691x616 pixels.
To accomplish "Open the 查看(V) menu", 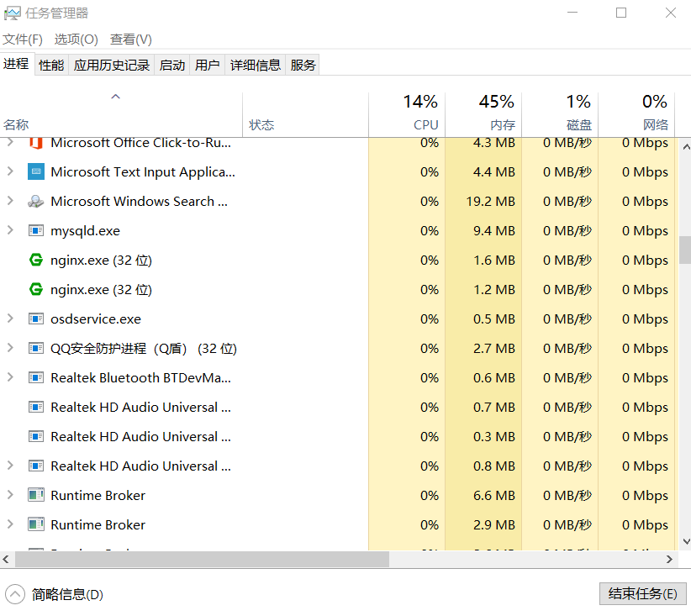I will point(131,39).
